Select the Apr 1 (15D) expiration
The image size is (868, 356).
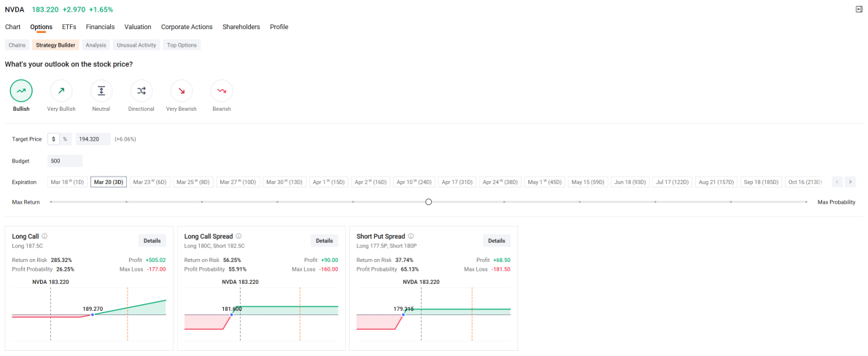(329, 182)
